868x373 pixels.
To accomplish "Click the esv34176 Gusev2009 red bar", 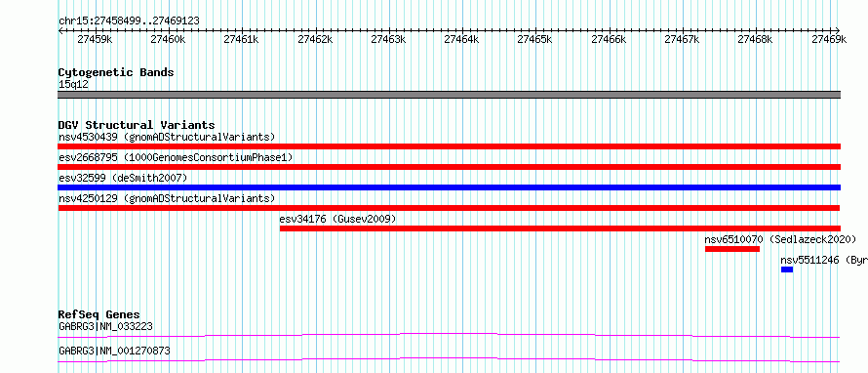I will [x=560, y=228].
